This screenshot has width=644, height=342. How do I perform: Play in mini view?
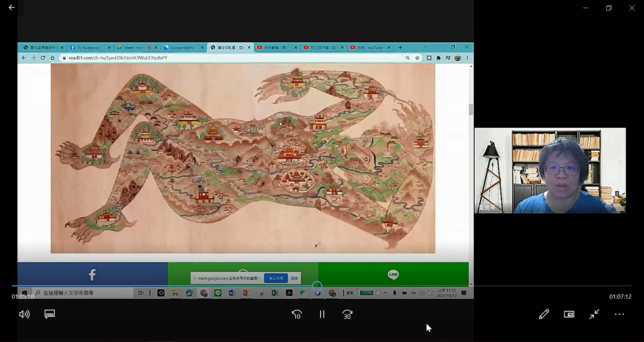569,314
